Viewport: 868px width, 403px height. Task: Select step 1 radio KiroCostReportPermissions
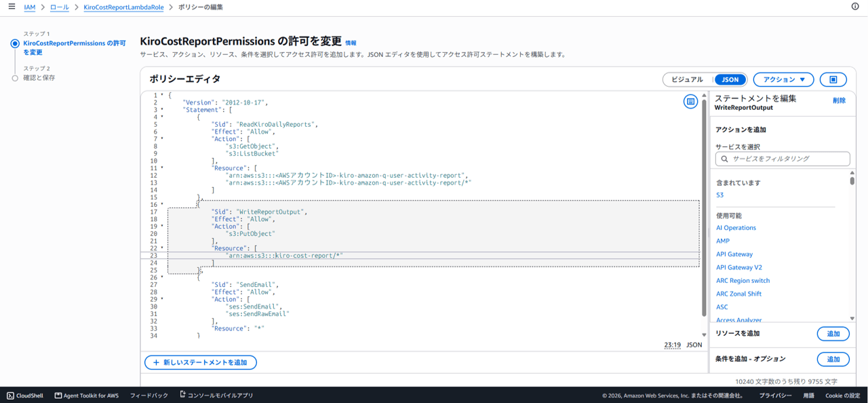15,43
